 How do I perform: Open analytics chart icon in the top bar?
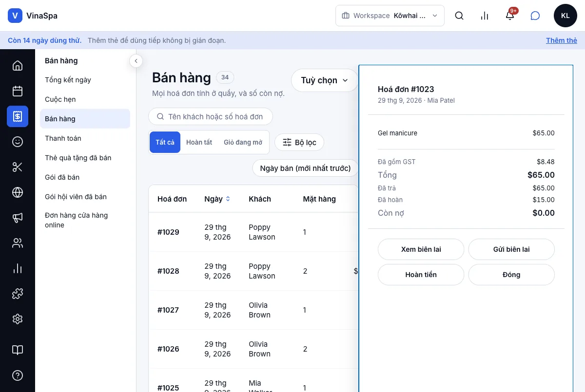click(485, 16)
